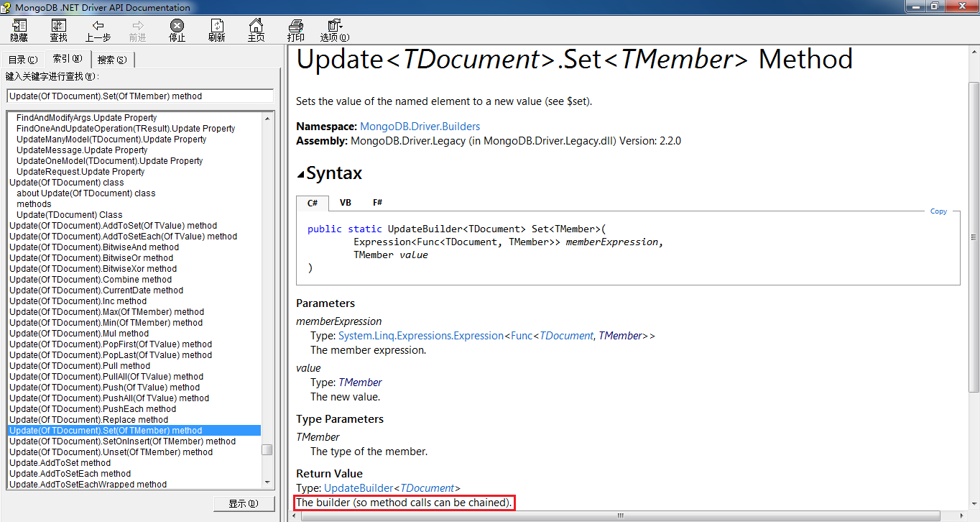Go back with the 上一步 icon
Image resolution: width=980 pixels, height=522 pixels.
pyautogui.click(x=98, y=31)
